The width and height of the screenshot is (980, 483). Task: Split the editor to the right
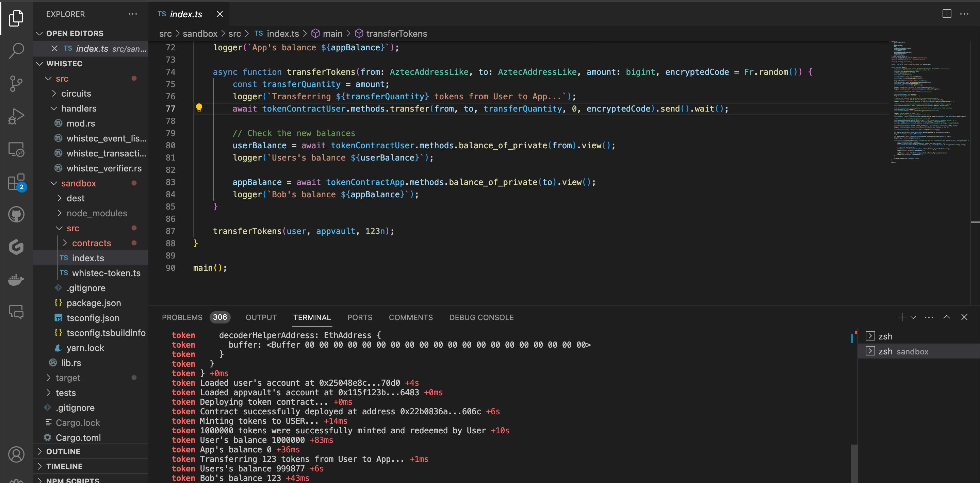pyautogui.click(x=947, y=14)
